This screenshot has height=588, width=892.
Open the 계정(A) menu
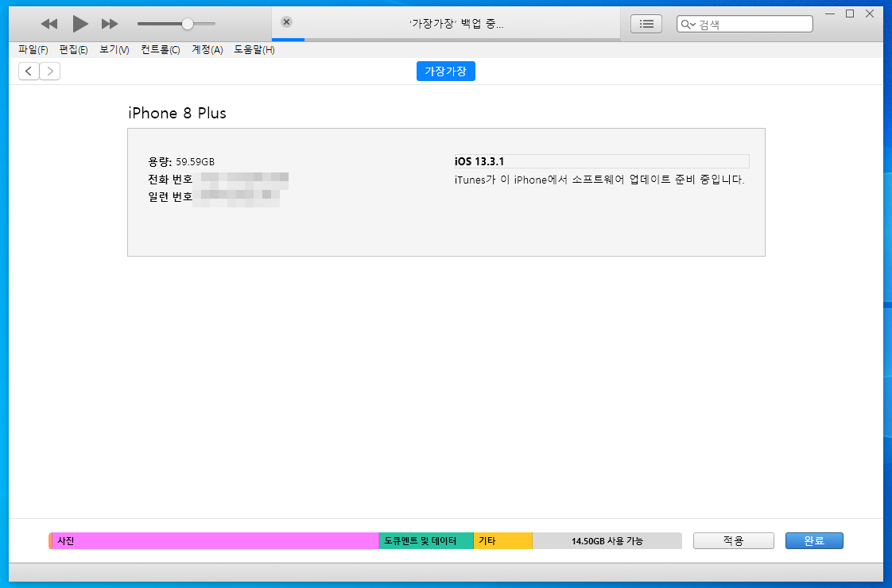(x=207, y=50)
